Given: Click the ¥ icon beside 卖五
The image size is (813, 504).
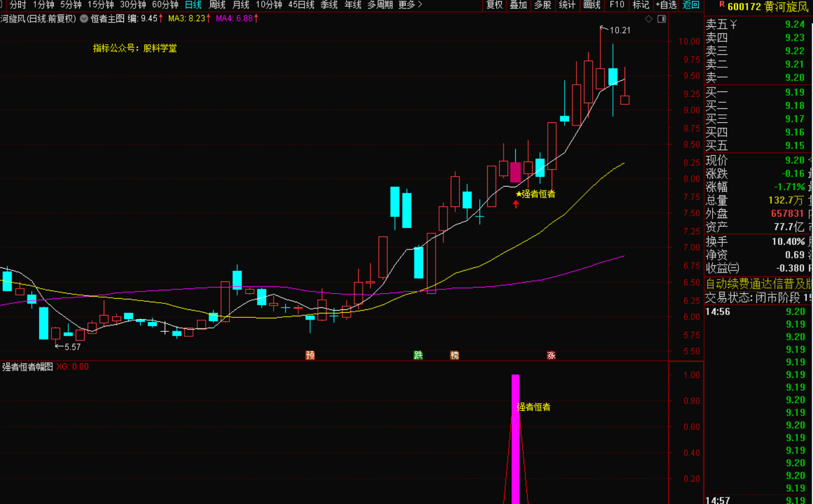Looking at the screenshot, I should [733, 25].
